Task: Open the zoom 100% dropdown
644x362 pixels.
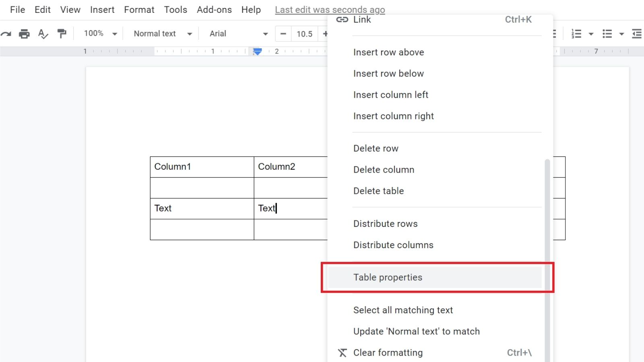Action: 100,34
